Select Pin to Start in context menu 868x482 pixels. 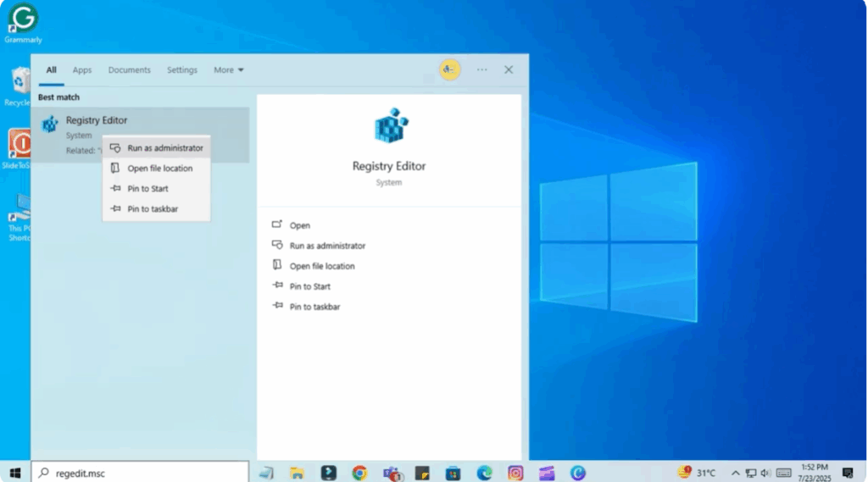point(147,189)
